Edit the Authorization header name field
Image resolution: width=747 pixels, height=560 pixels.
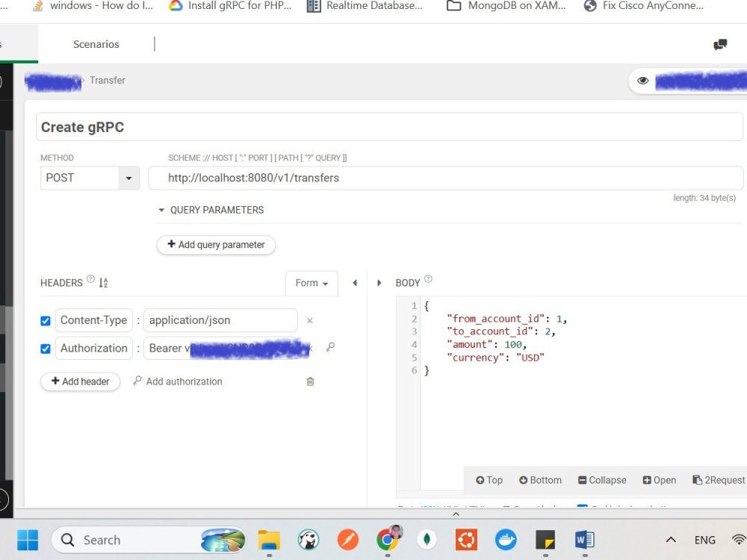point(94,348)
